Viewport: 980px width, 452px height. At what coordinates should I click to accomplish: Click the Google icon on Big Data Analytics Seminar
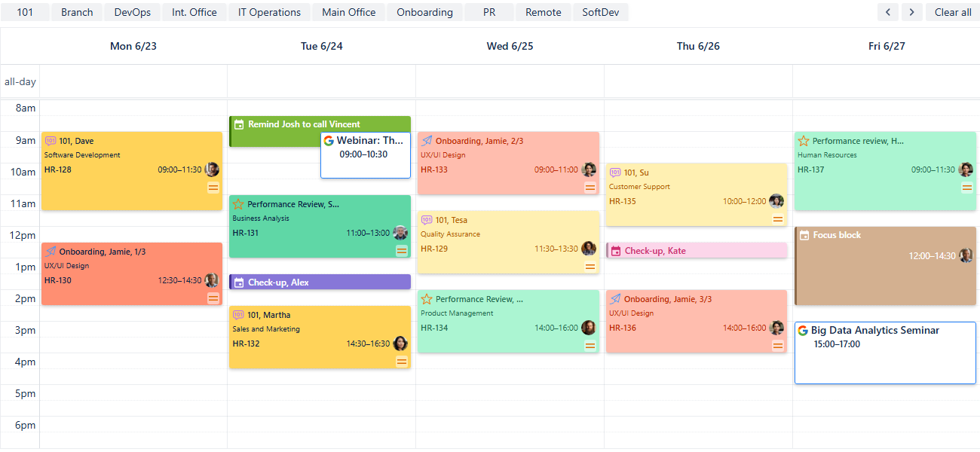(803, 331)
